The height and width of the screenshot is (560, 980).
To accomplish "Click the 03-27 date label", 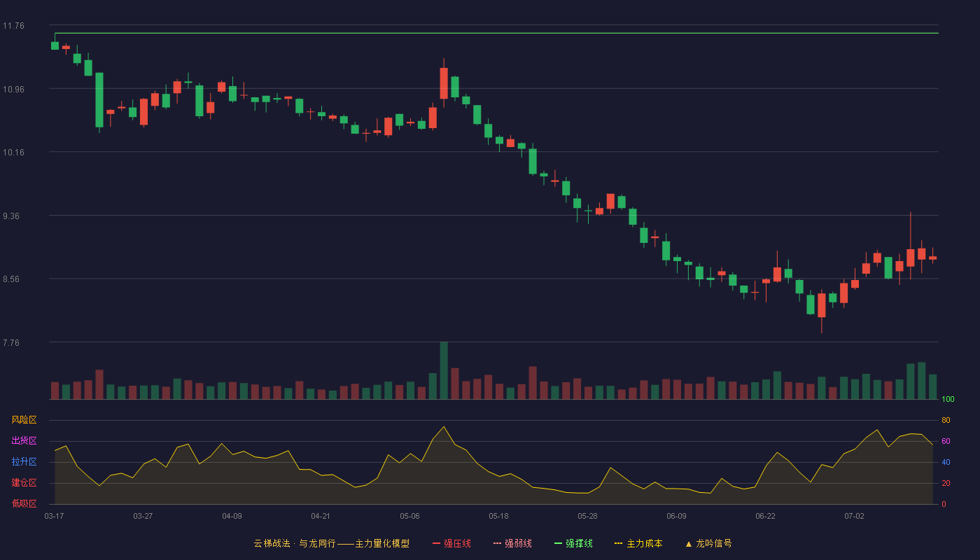I will pos(143,516).
